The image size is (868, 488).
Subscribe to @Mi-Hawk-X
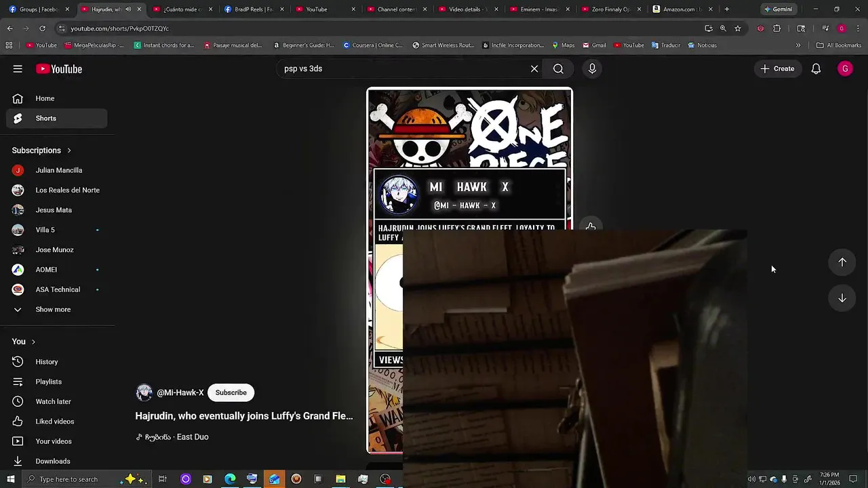(x=231, y=392)
